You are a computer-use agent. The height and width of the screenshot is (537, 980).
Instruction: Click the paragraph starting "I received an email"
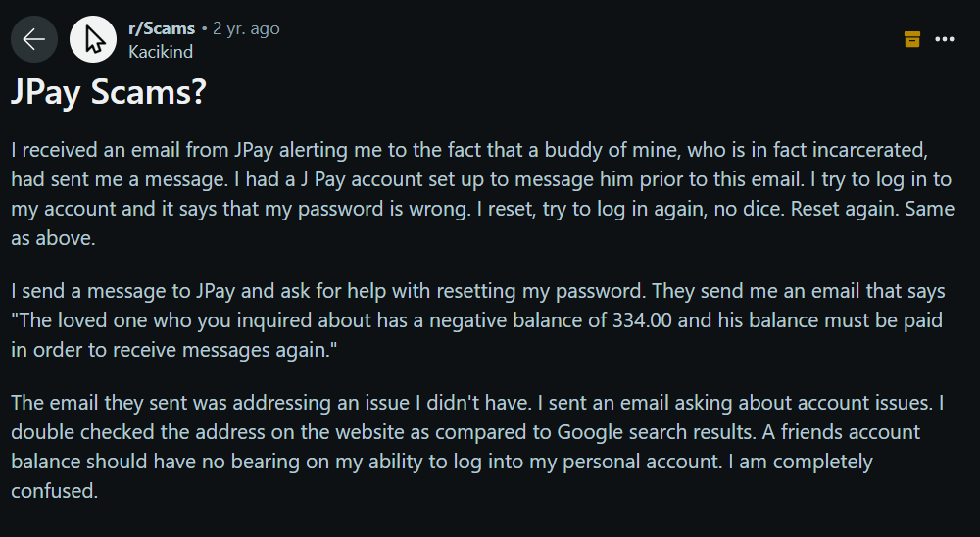tap(482, 194)
